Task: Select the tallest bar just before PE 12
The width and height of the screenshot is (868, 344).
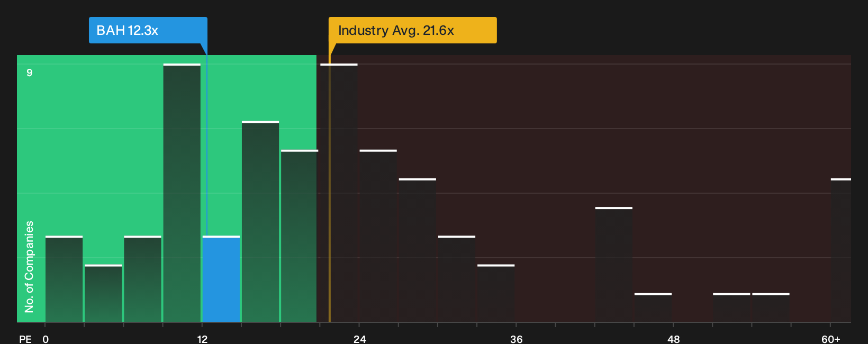Action: click(182, 193)
